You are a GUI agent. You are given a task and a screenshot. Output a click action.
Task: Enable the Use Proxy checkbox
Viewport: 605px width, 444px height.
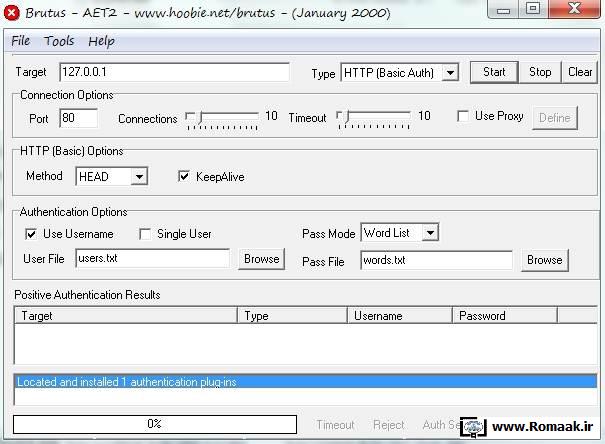(463, 116)
